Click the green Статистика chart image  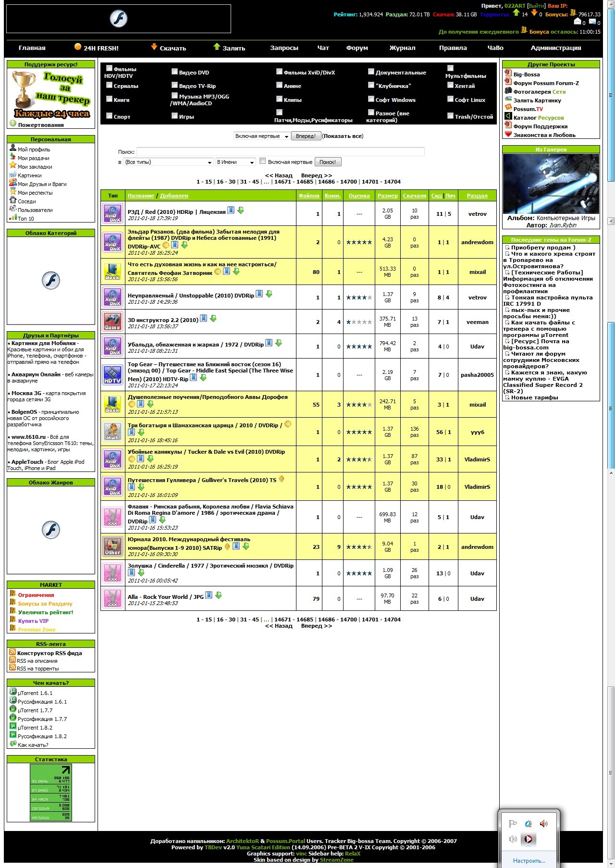[x=51, y=793]
